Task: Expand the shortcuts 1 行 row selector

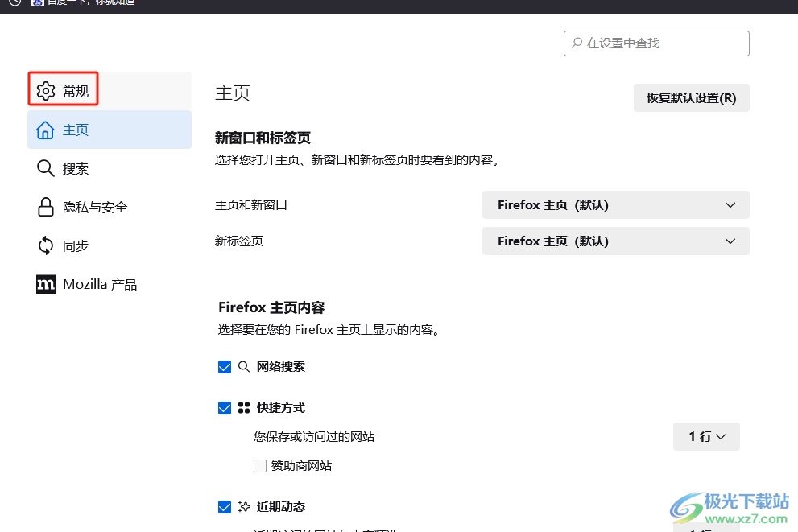Action: pos(706,437)
